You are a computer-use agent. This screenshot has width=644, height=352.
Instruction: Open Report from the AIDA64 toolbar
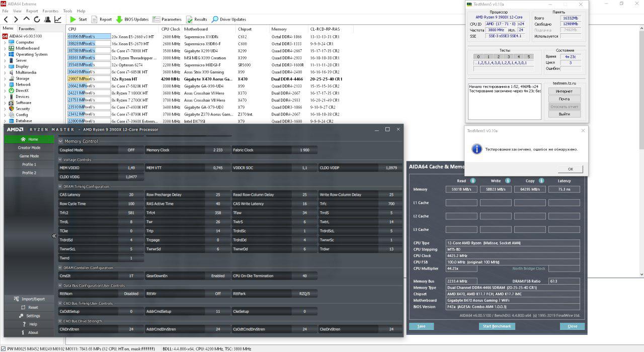tap(102, 20)
